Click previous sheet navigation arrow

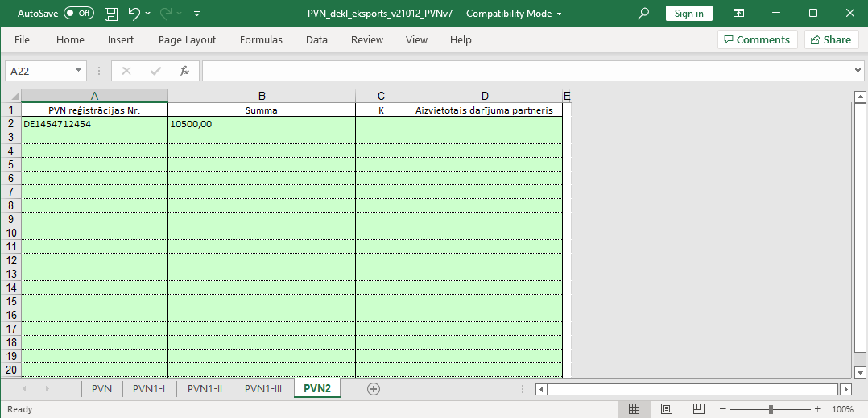pos(24,389)
